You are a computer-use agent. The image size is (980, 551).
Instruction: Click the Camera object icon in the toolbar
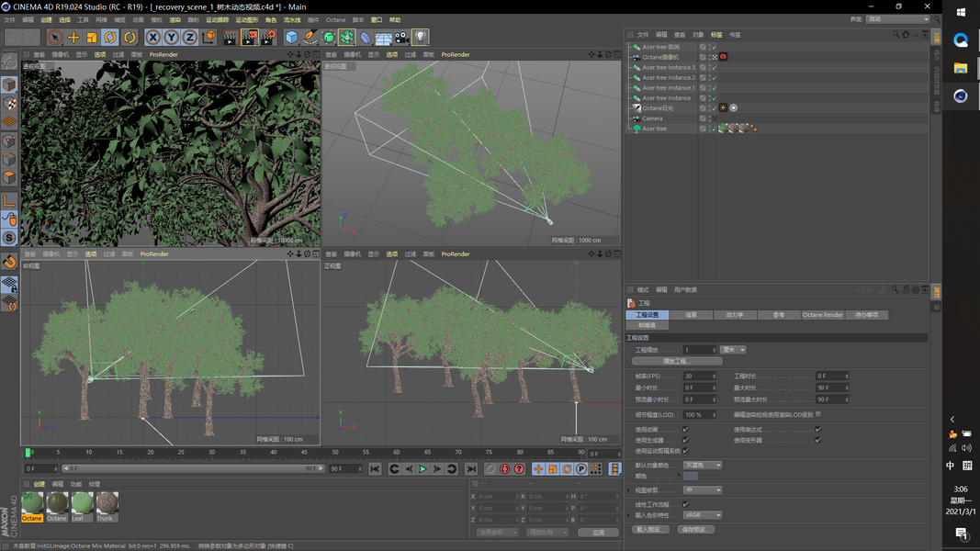tap(401, 38)
